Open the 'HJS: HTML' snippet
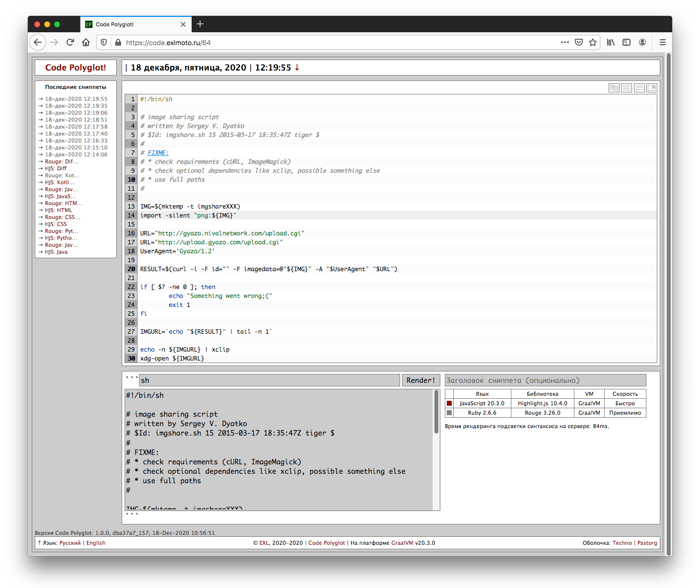Image resolution: width=700 pixels, height=588 pixels. pyautogui.click(x=59, y=210)
